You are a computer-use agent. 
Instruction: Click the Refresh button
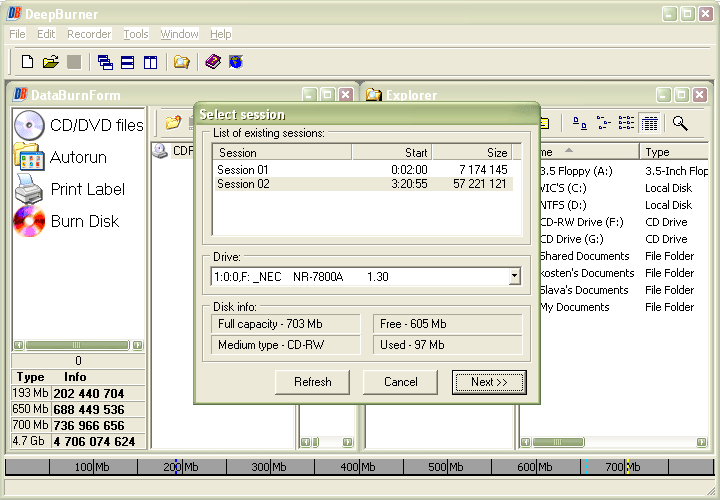pyautogui.click(x=313, y=382)
